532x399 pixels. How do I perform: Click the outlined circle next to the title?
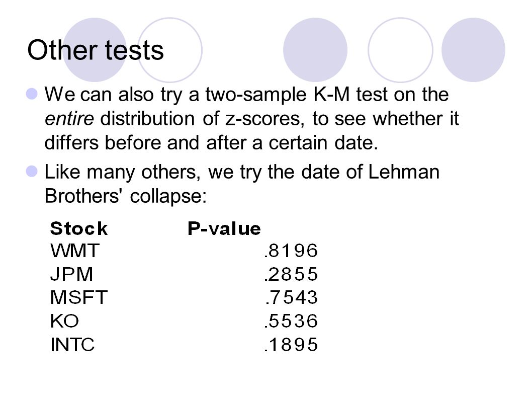[x=170, y=50]
